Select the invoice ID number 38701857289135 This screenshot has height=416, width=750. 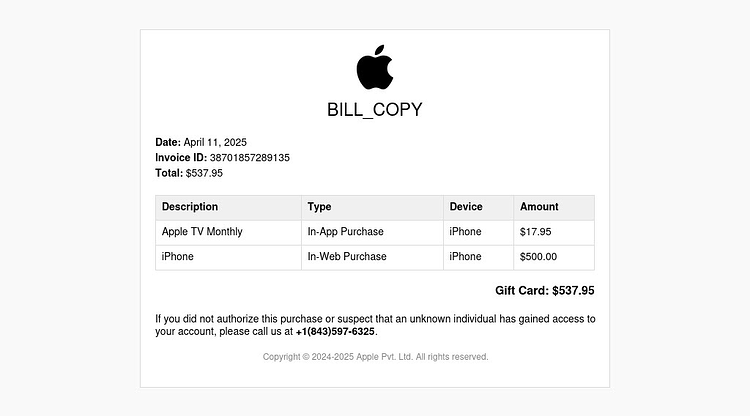pos(250,158)
